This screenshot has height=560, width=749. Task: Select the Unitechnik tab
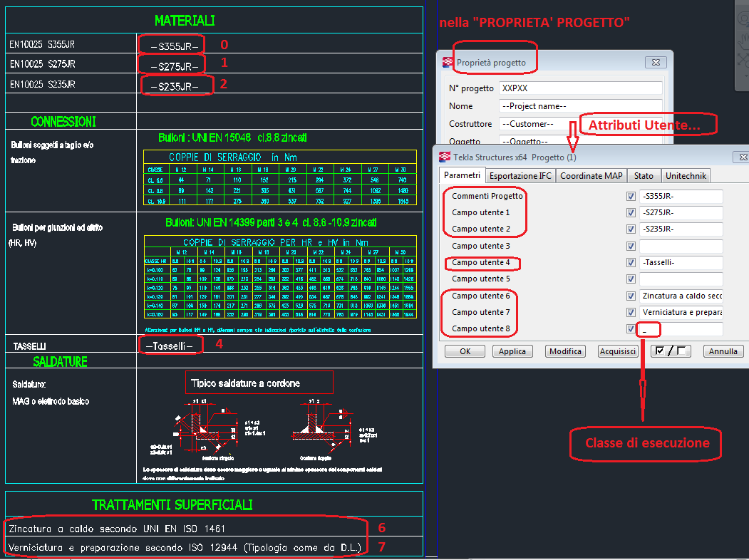[686, 176]
